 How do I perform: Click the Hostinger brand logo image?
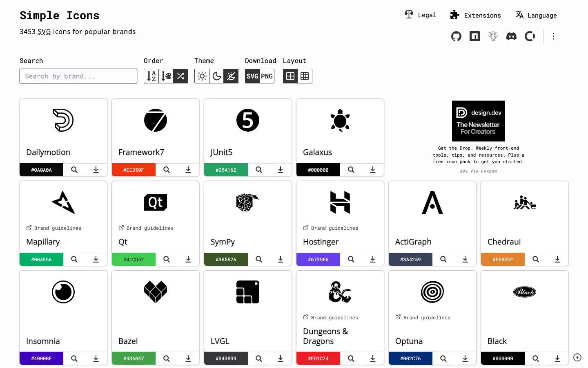[x=340, y=202]
